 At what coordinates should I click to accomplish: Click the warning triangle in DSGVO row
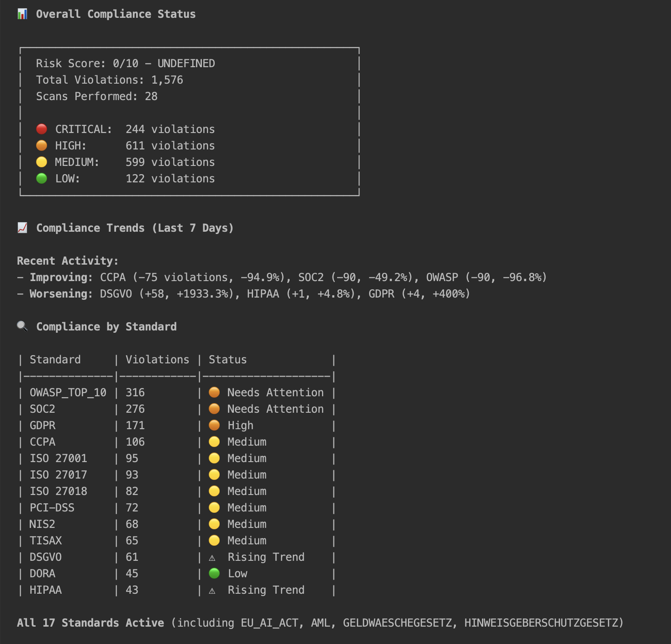[x=212, y=558]
